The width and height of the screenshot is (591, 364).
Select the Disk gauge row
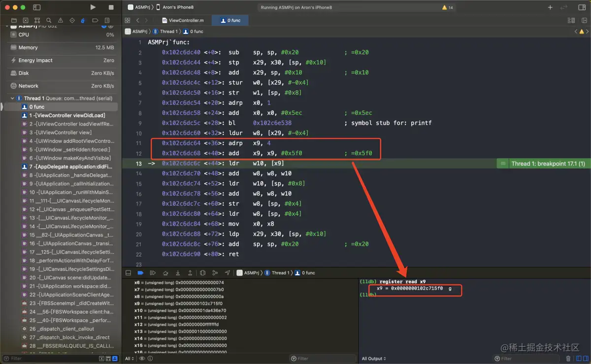tap(62, 73)
